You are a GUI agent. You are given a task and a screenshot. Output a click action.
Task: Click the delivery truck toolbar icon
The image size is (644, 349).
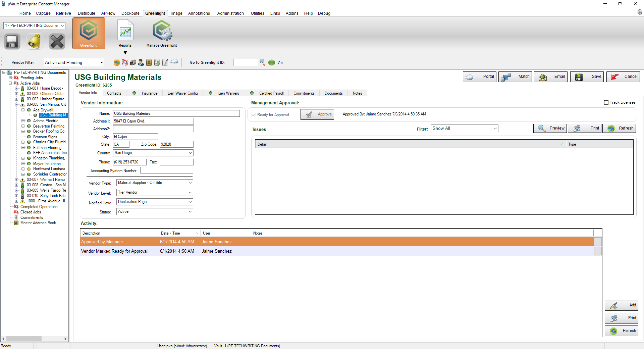point(133,62)
